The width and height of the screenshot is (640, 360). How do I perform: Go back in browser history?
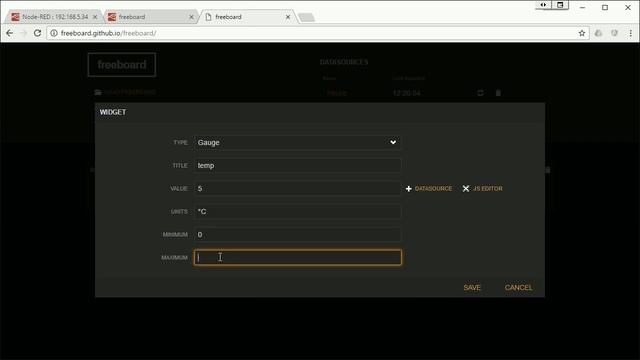tap(9, 33)
